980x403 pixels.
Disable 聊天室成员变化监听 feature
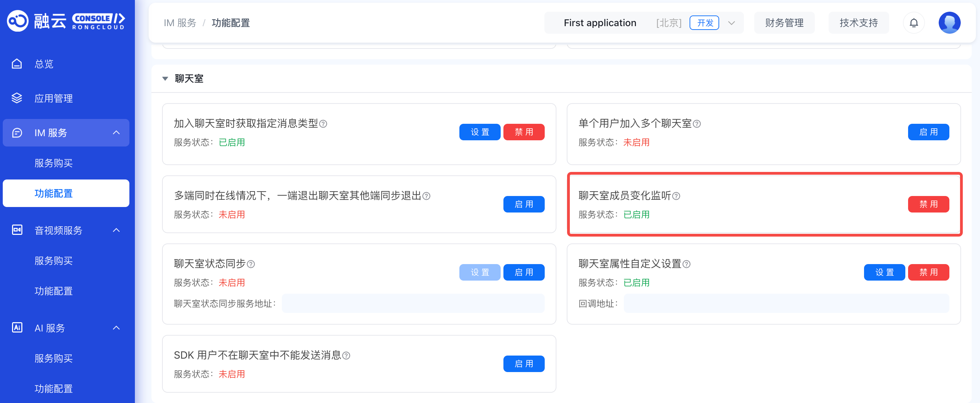928,204
